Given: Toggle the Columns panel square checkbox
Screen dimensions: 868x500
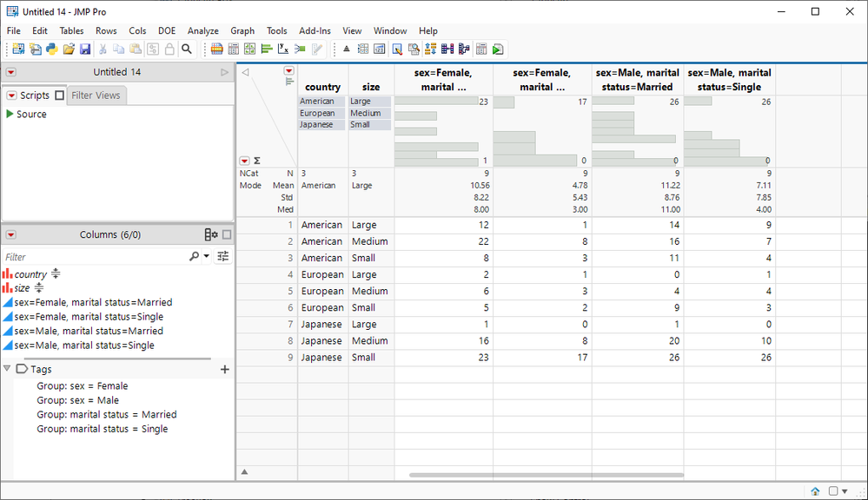Looking at the screenshot, I should click(227, 234).
